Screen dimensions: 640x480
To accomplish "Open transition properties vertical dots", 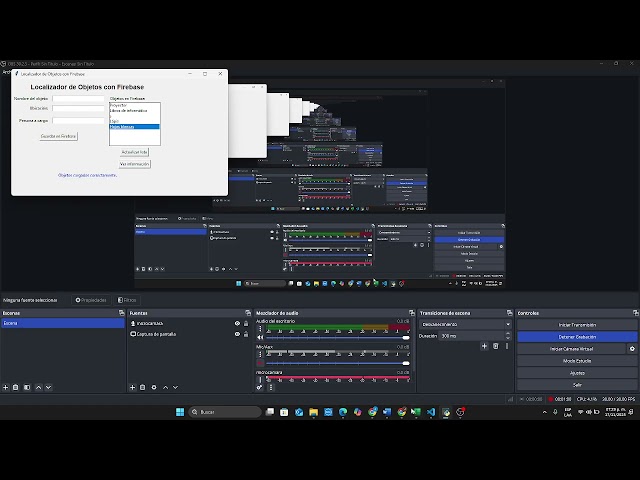I will 507,346.
